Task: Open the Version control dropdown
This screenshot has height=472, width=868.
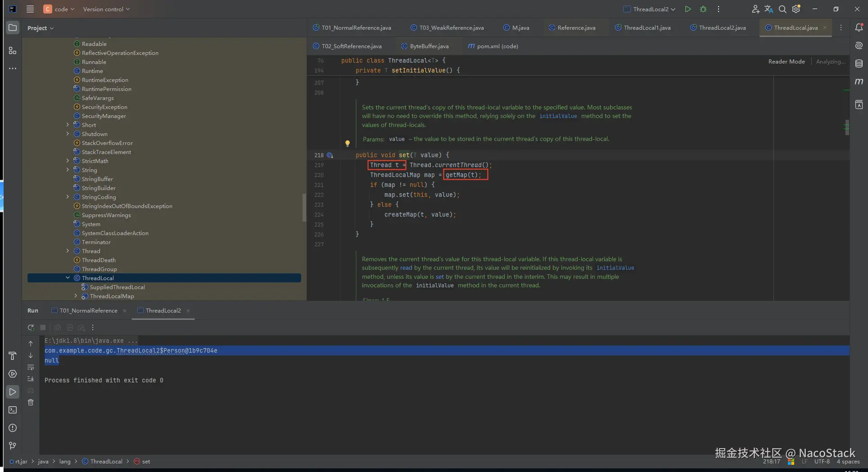Action: (106, 9)
